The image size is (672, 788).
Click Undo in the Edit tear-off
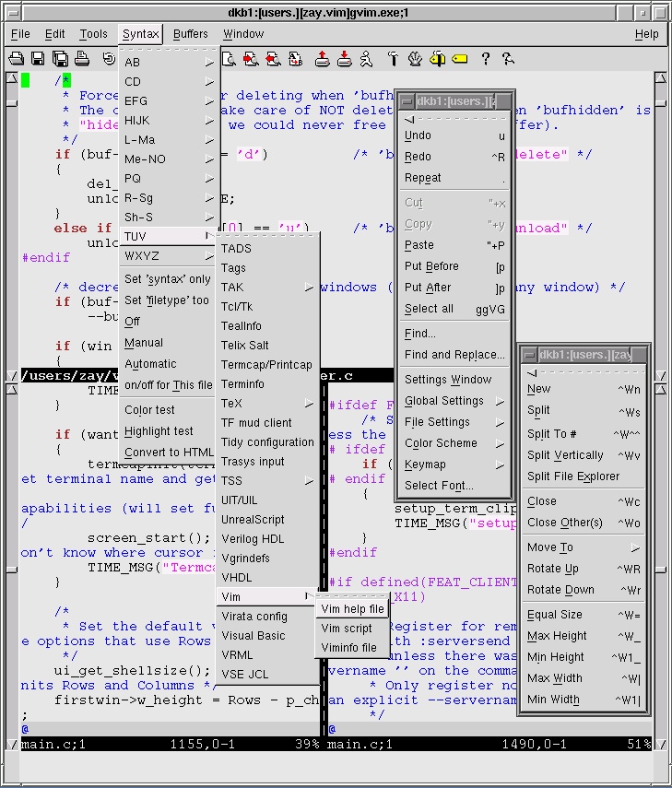coord(454,135)
